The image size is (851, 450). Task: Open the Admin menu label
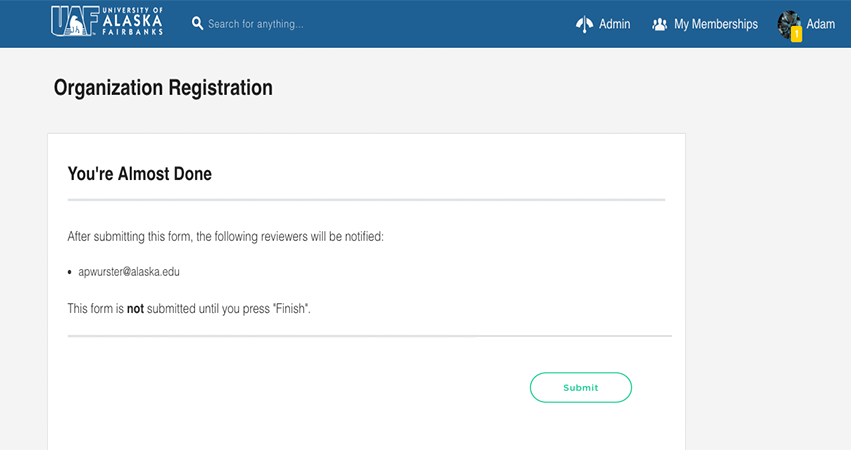point(614,24)
